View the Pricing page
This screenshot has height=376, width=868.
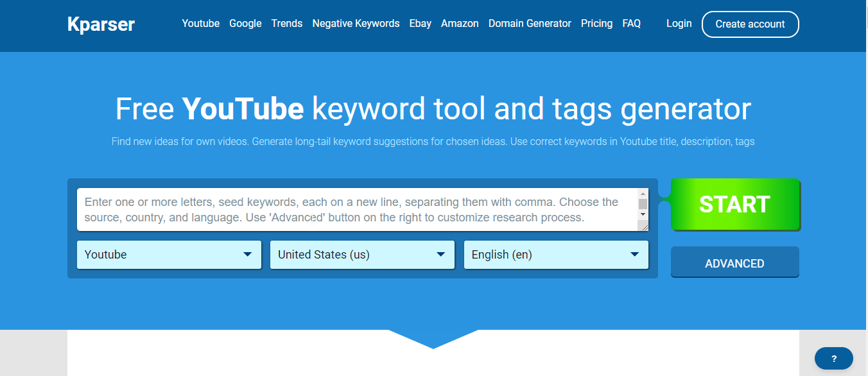(596, 24)
